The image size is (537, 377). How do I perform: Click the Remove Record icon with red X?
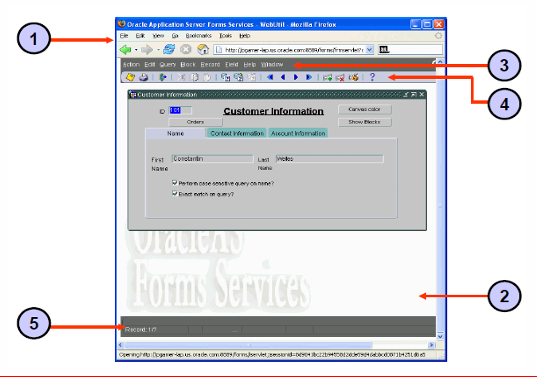[340, 78]
